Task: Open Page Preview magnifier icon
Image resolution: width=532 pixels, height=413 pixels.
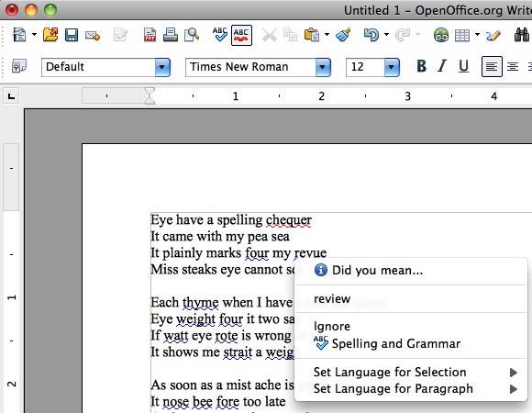Action: pyautogui.click(x=192, y=35)
